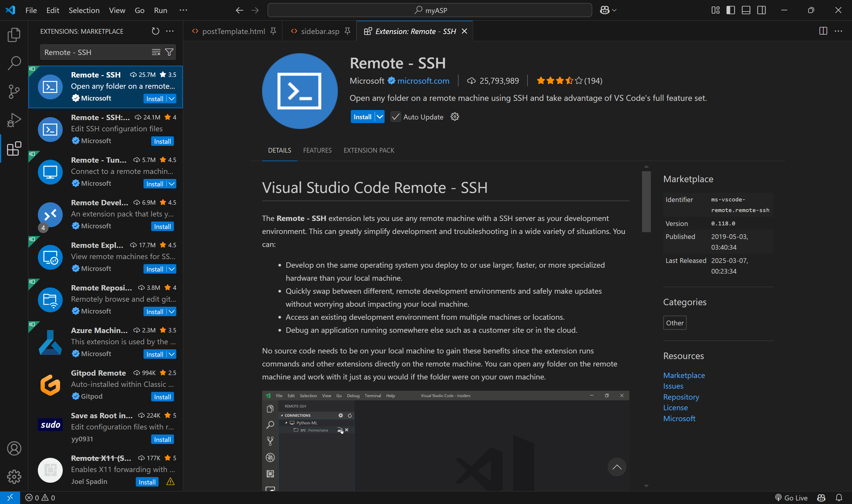Filter extensions with the funnel icon

click(169, 52)
